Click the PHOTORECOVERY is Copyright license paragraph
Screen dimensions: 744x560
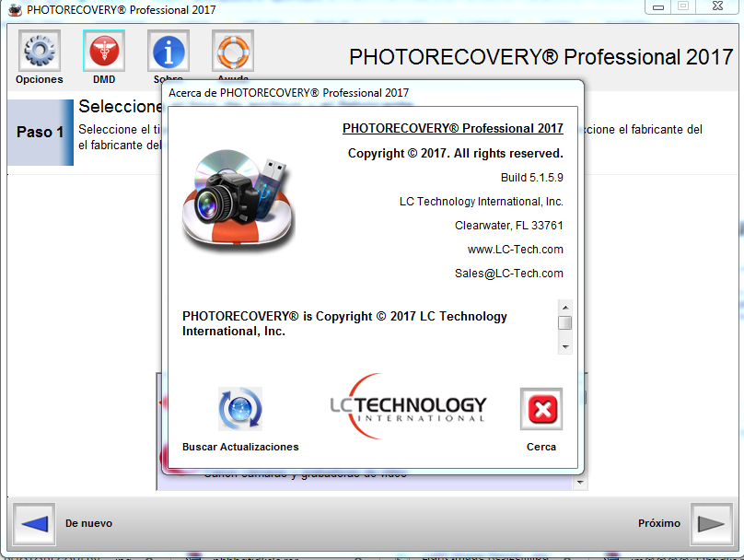pos(344,323)
